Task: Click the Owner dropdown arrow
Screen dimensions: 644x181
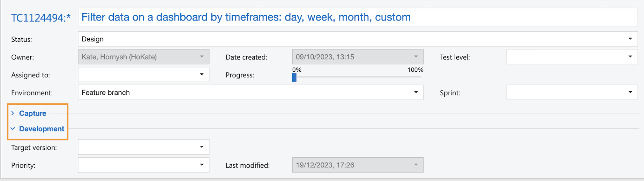Action: [202, 57]
